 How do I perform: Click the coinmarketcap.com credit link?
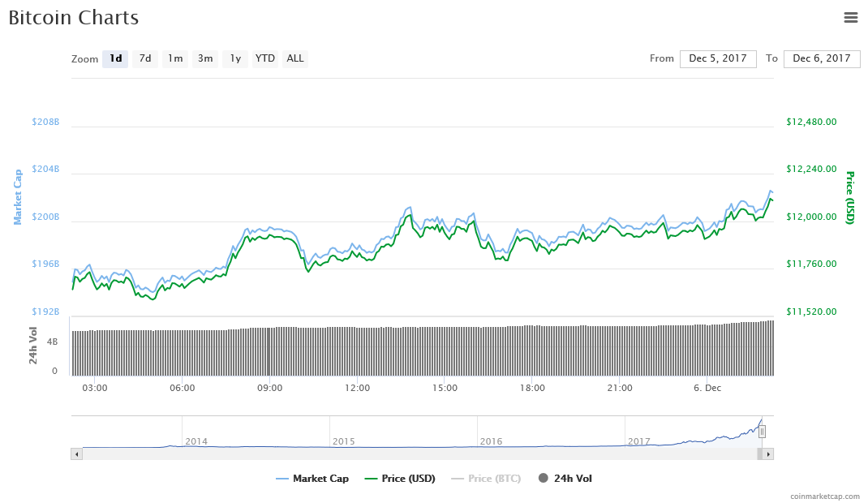click(825, 497)
